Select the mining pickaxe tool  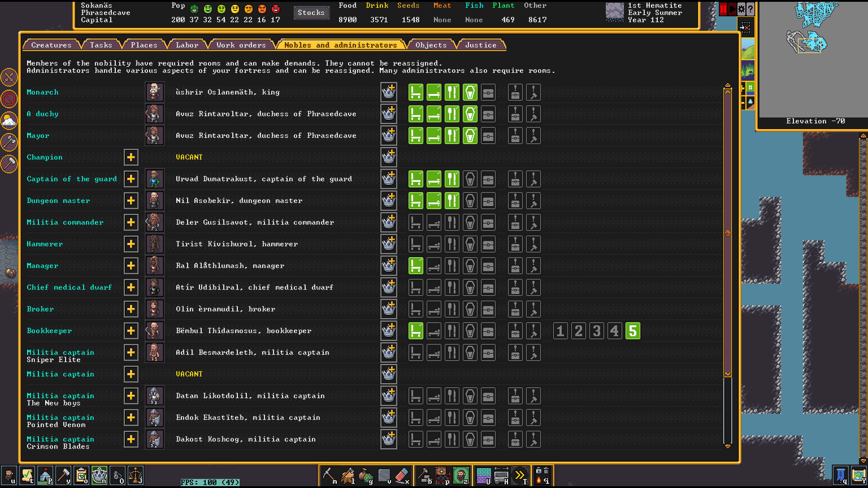click(x=329, y=476)
